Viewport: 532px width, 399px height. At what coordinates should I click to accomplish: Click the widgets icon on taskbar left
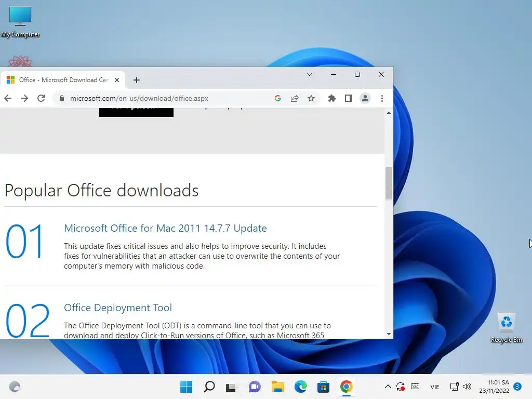click(x=15, y=387)
